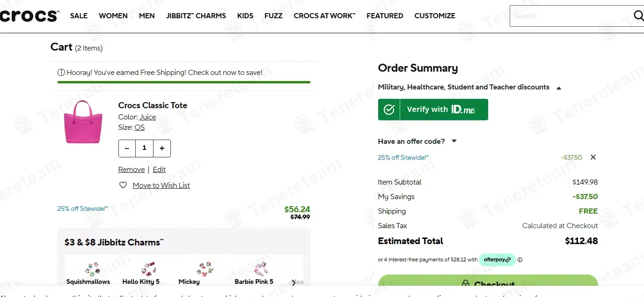
Task: Open the FUZZ menu
Action: click(273, 15)
